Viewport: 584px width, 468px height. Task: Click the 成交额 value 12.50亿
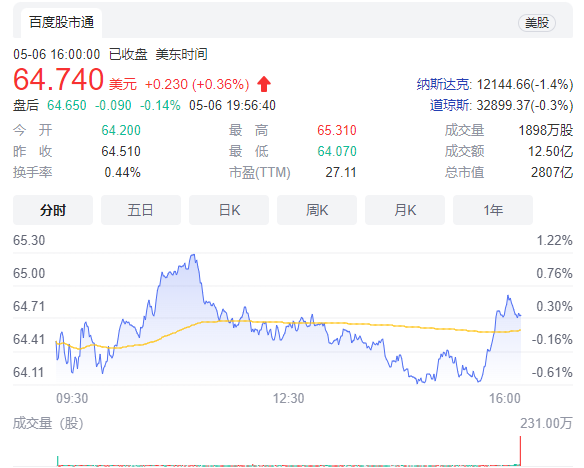(550, 152)
